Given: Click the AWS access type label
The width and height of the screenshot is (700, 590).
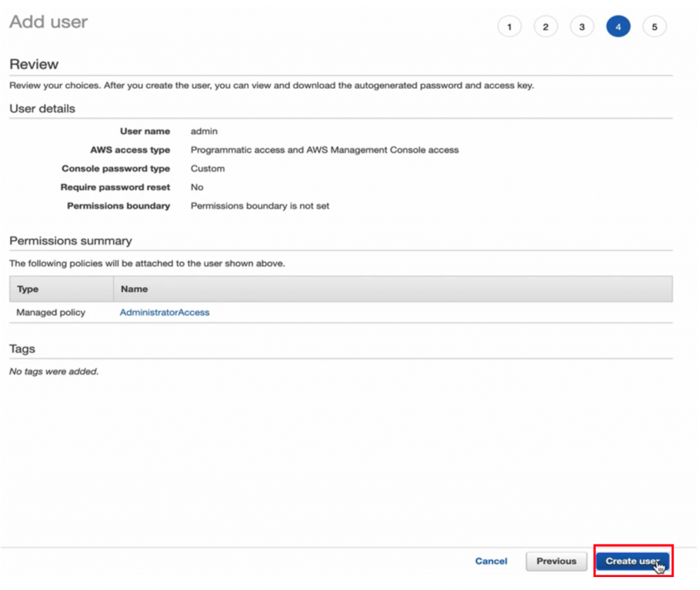Looking at the screenshot, I should click(x=130, y=150).
